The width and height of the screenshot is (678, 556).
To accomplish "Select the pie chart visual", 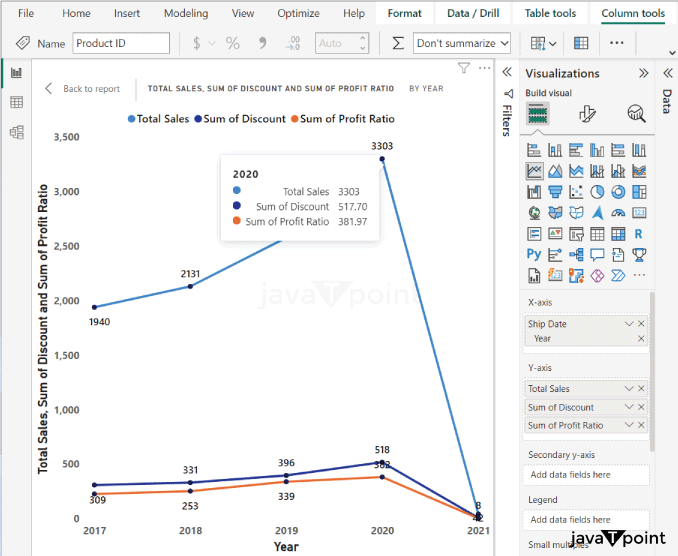I will click(x=597, y=192).
